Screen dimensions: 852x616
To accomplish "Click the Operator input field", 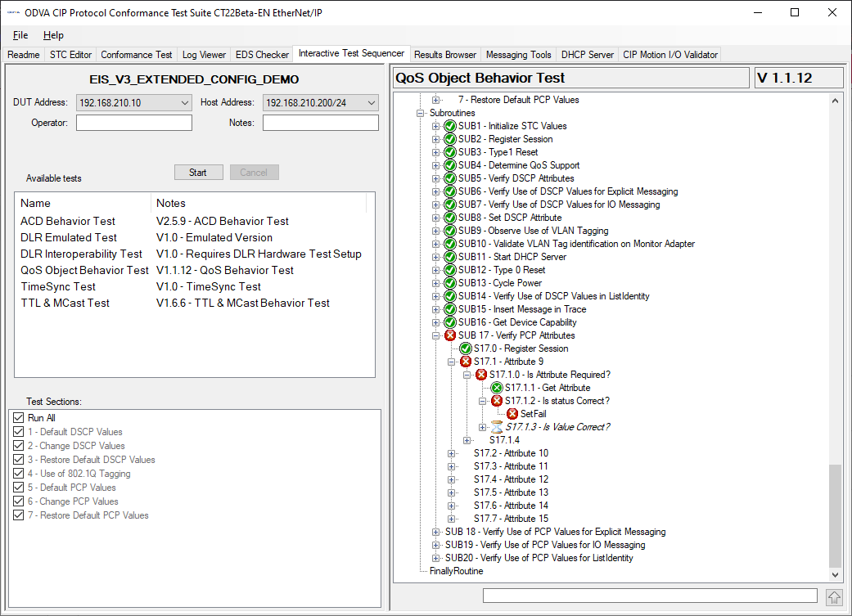I will pos(133,123).
